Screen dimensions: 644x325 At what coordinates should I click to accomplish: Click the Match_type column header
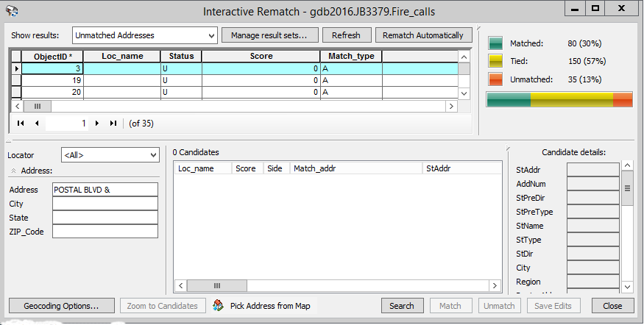pyautogui.click(x=351, y=56)
